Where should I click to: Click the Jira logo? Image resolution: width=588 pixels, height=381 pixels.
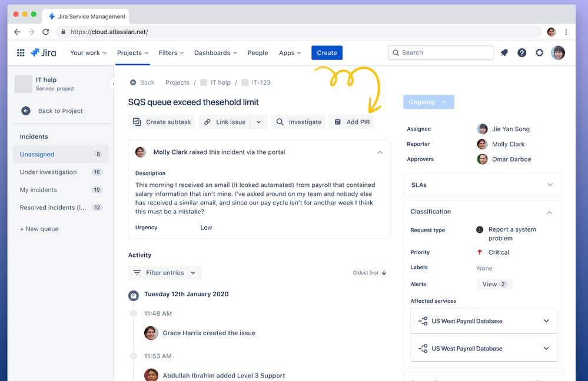[43, 53]
